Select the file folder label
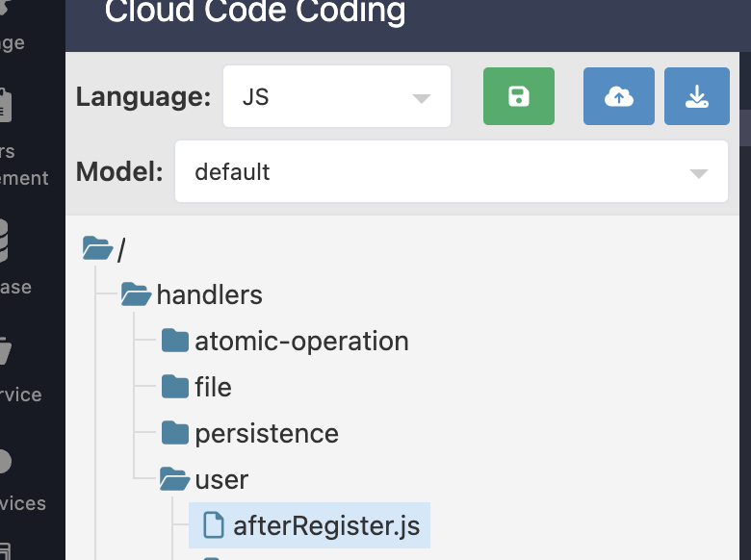Viewport: 751px width, 560px height. pyautogui.click(x=213, y=387)
